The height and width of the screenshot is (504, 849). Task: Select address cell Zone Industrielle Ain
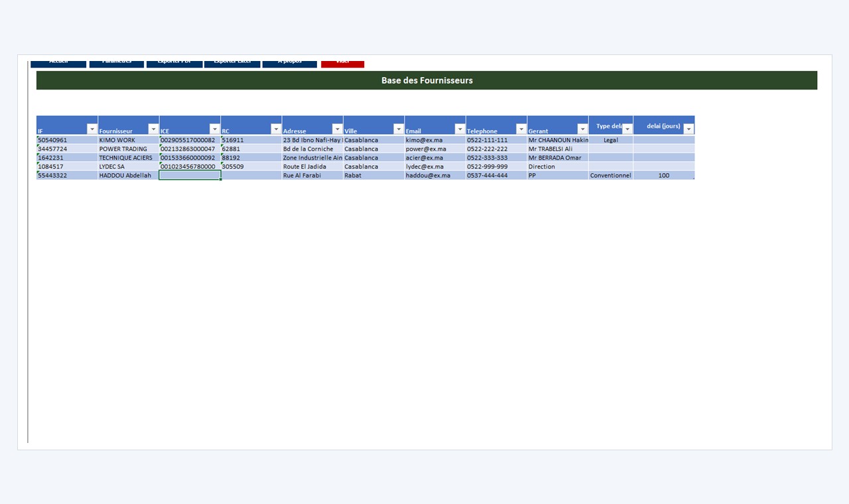(312, 158)
